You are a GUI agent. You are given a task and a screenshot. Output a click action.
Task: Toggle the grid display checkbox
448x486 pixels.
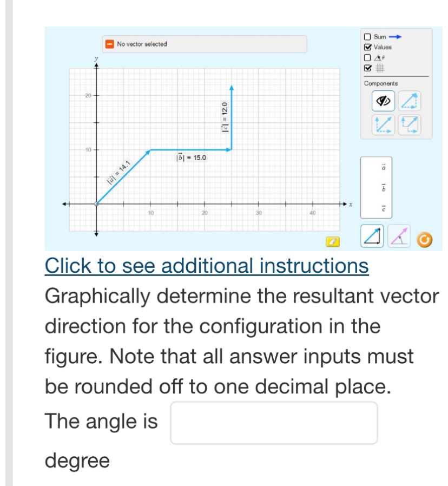[367, 68]
